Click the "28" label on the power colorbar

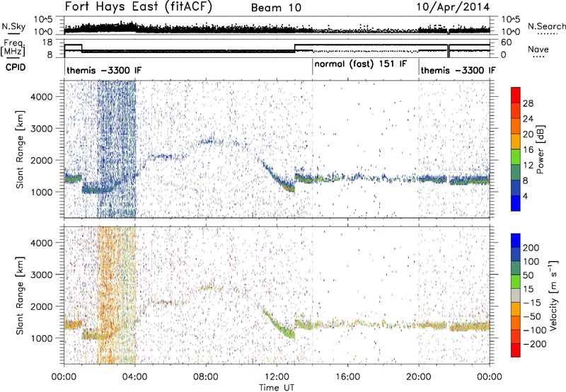coord(528,103)
